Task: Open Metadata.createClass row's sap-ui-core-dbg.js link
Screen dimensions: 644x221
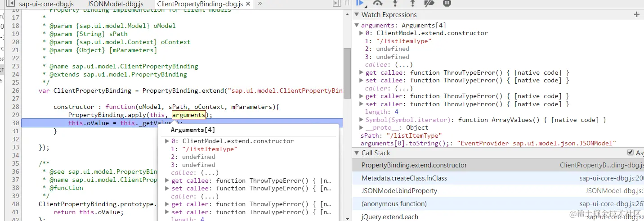Action: [x=612, y=178]
